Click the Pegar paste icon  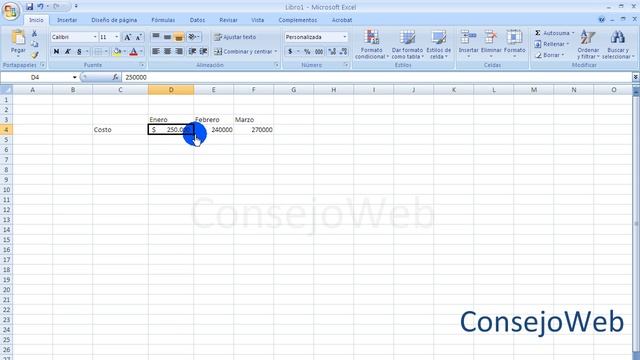[x=18, y=38]
